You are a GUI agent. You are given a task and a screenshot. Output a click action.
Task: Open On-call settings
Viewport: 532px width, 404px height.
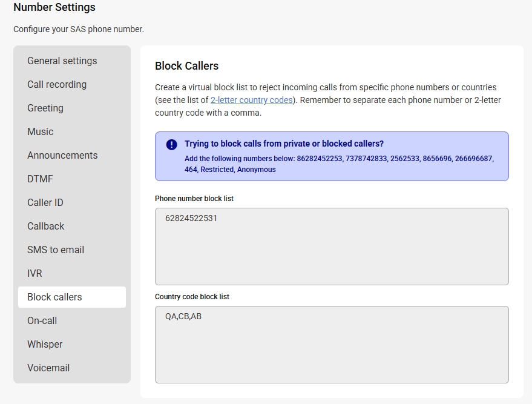point(42,321)
